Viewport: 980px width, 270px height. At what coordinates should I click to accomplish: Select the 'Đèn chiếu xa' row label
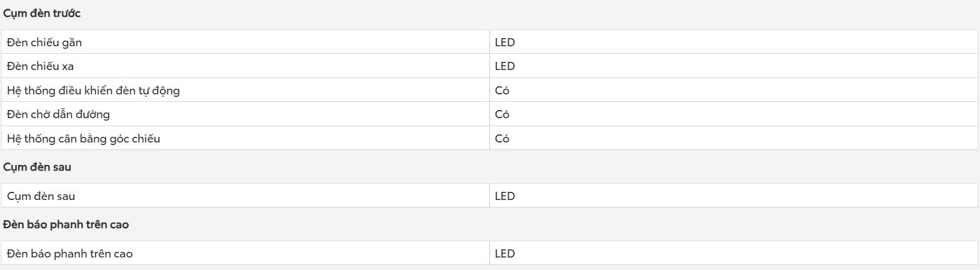(41, 66)
